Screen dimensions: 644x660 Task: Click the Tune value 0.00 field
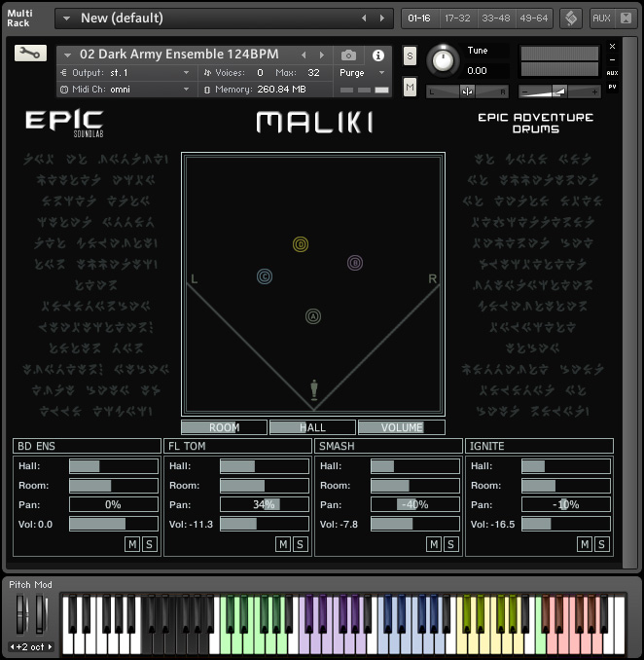coord(477,71)
